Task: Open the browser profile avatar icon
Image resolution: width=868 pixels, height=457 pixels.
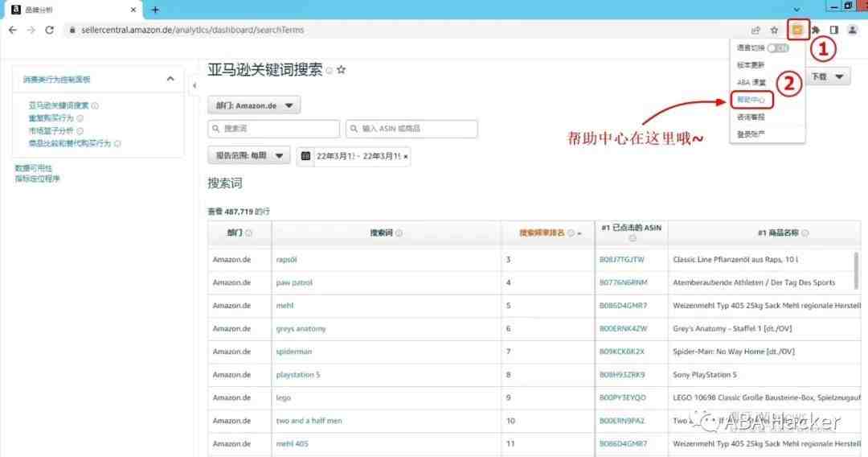Action: point(853,30)
